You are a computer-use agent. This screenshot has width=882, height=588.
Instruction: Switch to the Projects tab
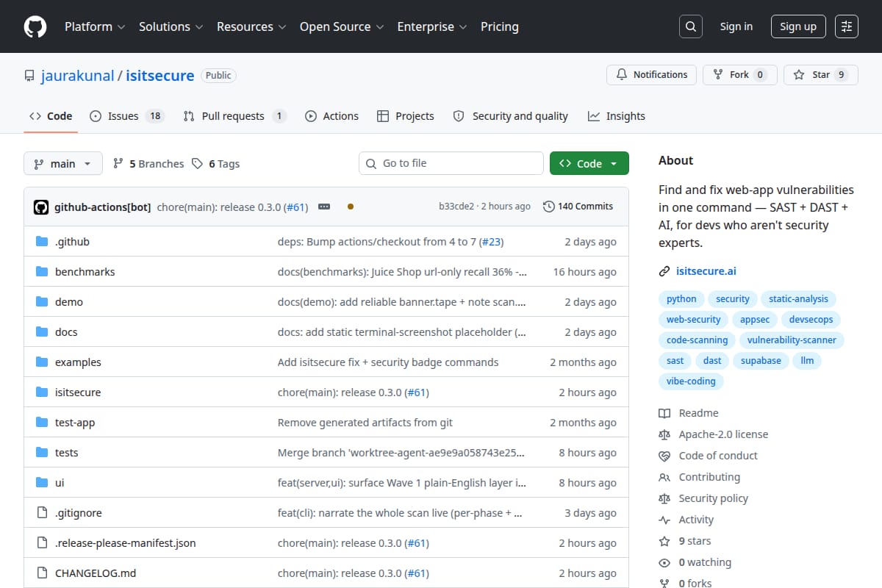point(406,116)
